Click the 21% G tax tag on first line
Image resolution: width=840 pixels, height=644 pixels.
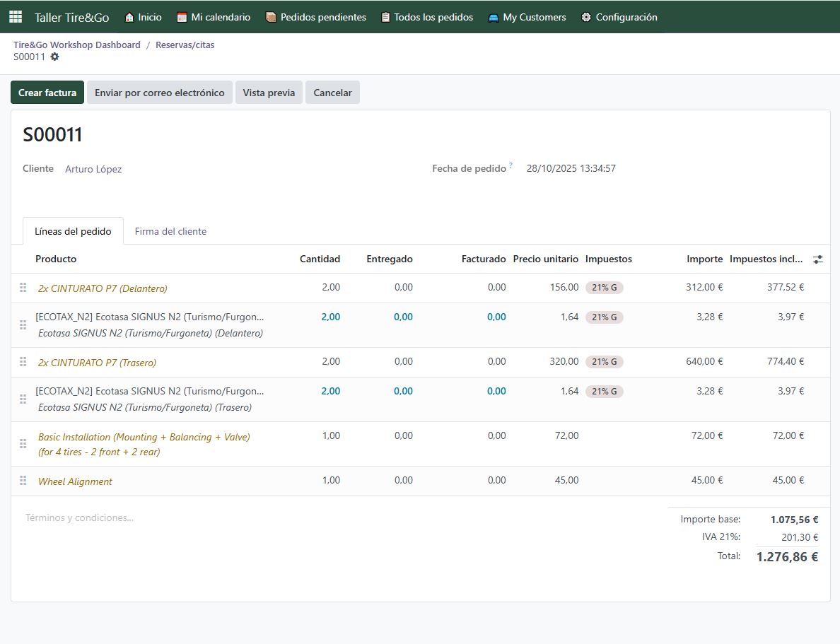[x=604, y=288]
